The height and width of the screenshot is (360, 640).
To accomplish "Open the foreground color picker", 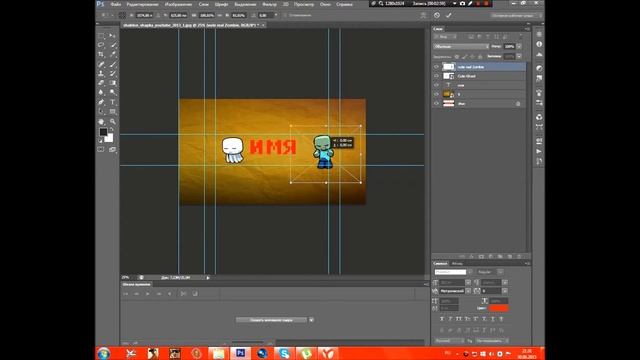I will (x=103, y=132).
